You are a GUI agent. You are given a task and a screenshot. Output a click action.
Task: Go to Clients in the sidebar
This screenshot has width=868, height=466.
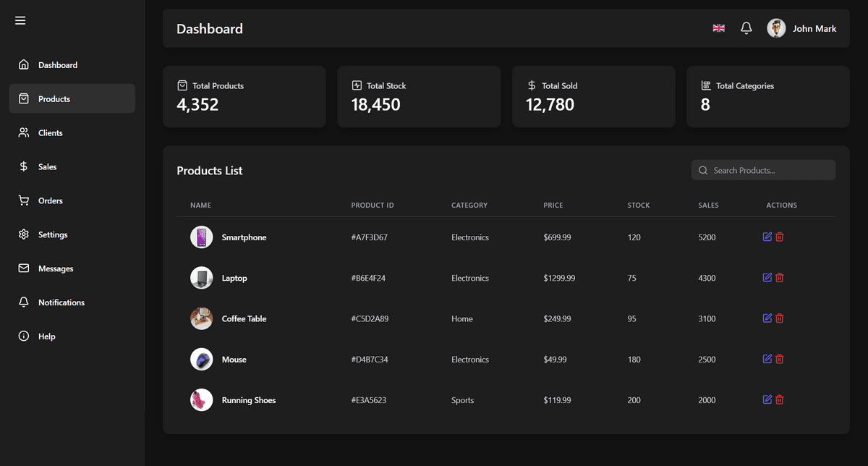pos(51,133)
